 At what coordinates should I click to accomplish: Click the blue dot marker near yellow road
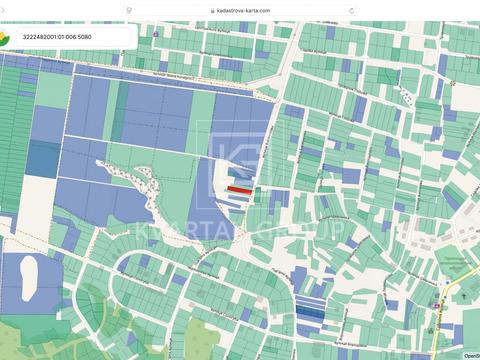pos(448,282)
